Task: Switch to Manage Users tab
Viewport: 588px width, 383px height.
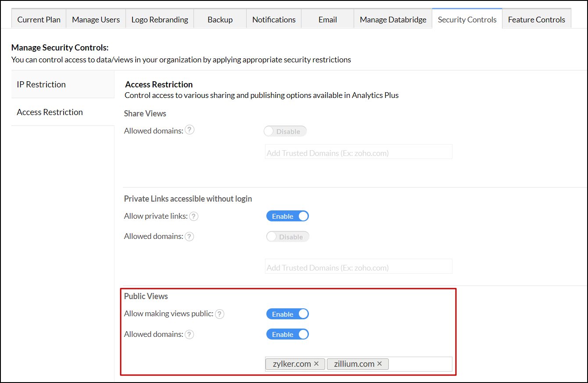Action: point(96,20)
